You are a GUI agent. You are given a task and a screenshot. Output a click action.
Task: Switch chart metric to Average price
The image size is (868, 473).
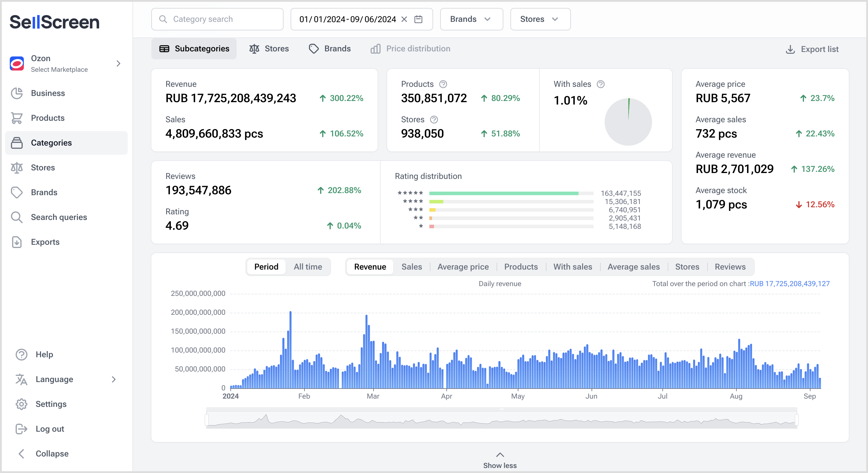(463, 267)
